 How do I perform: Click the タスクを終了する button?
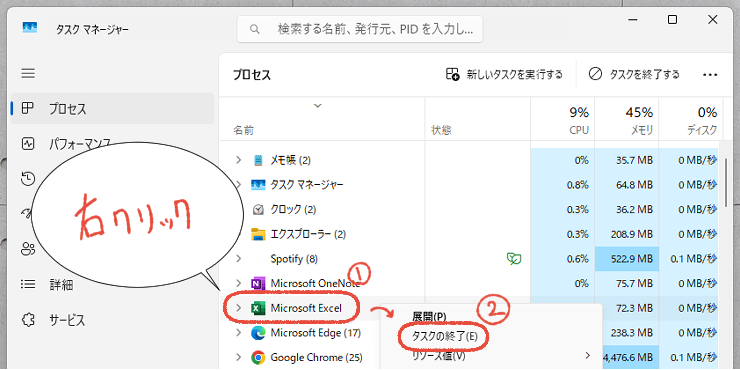pyautogui.click(x=635, y=74)
